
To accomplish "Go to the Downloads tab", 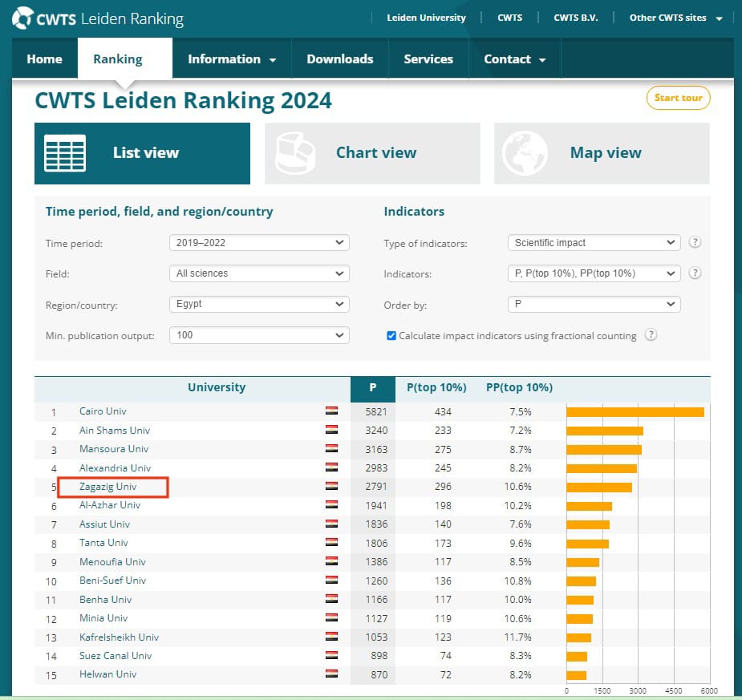I will 339,59.
